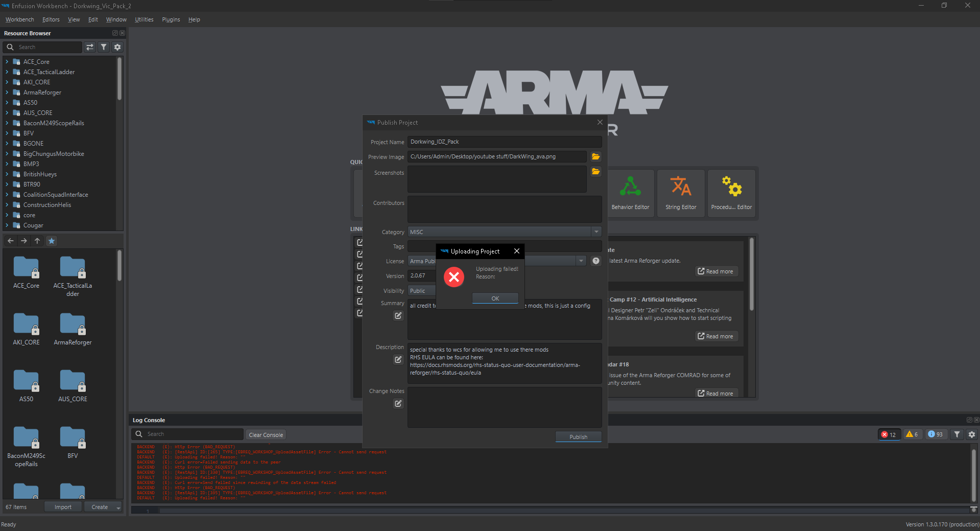Close the Publish Project dialog
The width and height of the screenshot is (980, 531).
[x=600, y=122]
